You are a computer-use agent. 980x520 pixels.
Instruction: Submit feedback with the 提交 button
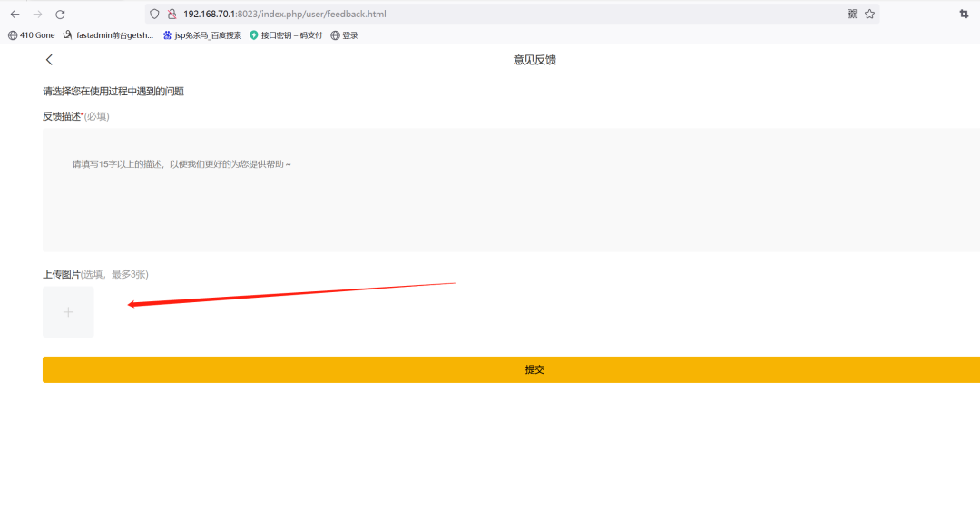coord(511,369)
